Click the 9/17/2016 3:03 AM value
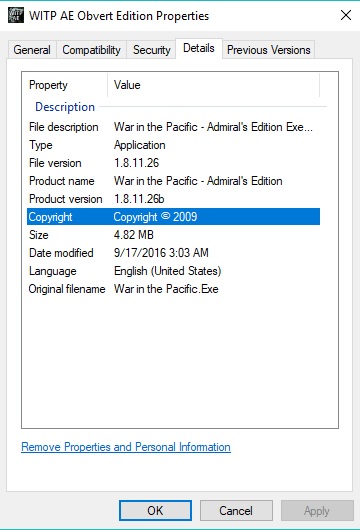 point(161,253)
